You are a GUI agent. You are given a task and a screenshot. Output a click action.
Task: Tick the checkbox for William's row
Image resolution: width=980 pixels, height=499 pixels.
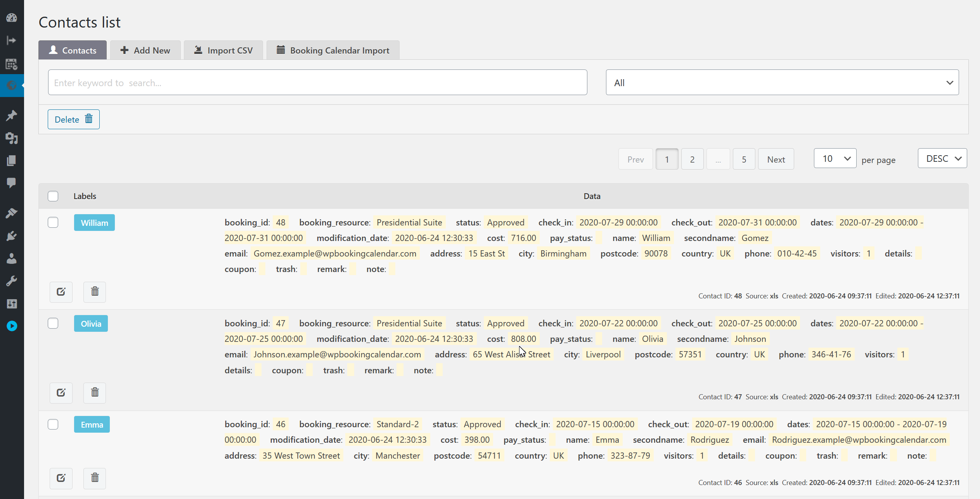click(x=53, y=222)
